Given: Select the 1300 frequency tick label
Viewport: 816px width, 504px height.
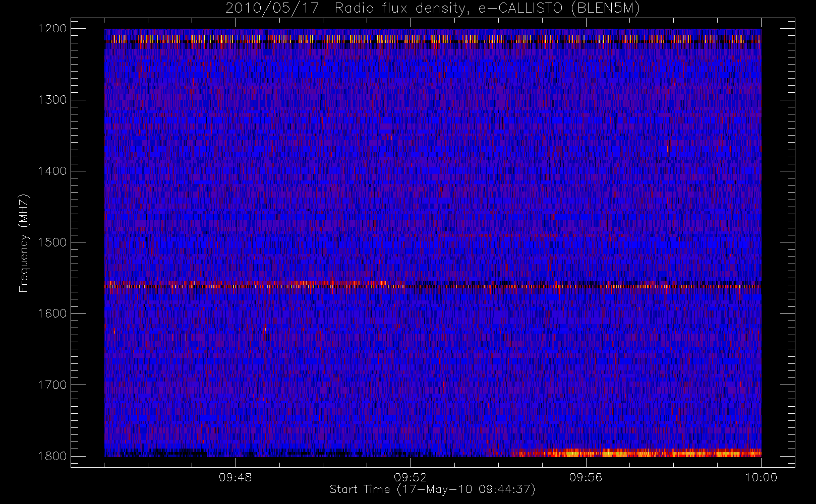Looking at the screenshot, I should coord(52,100).
